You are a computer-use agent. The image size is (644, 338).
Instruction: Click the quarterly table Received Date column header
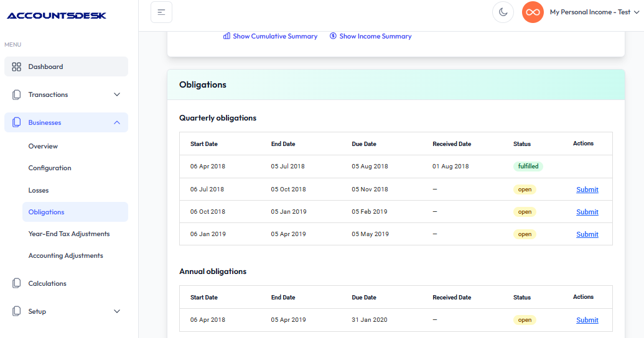pyautogui.click(x=452, y=144)
